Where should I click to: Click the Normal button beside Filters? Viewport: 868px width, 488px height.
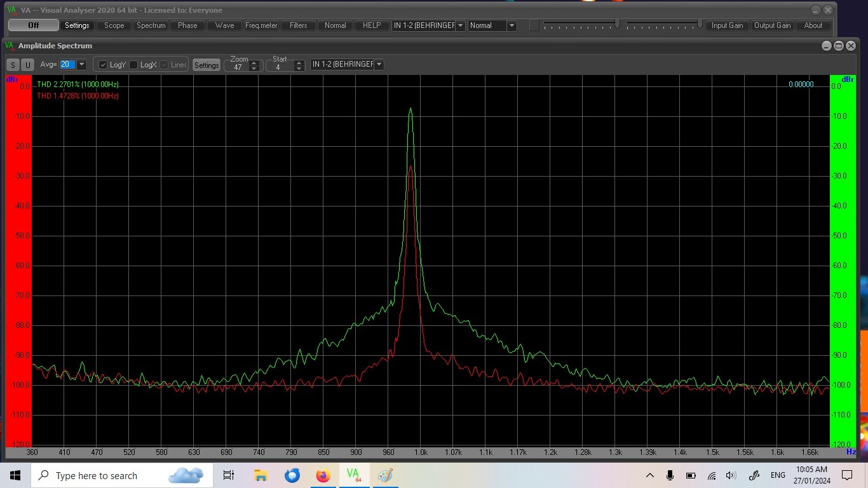point(335,25)
